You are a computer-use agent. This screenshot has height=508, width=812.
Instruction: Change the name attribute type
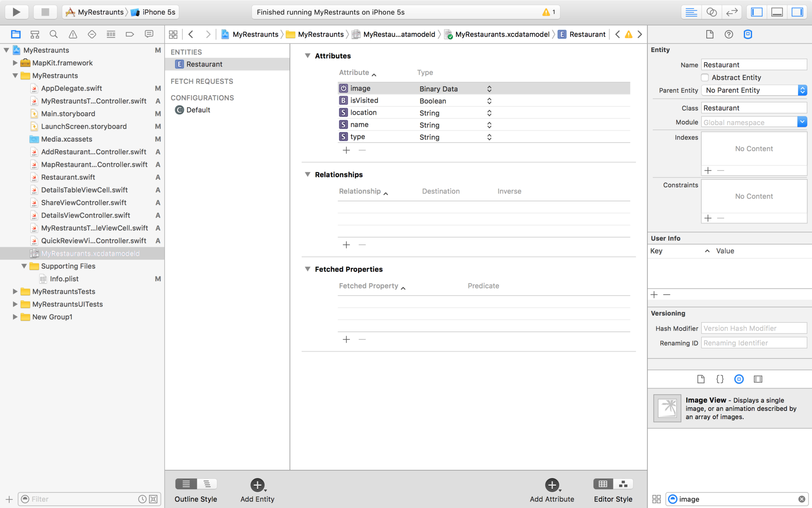click(489, 125)
